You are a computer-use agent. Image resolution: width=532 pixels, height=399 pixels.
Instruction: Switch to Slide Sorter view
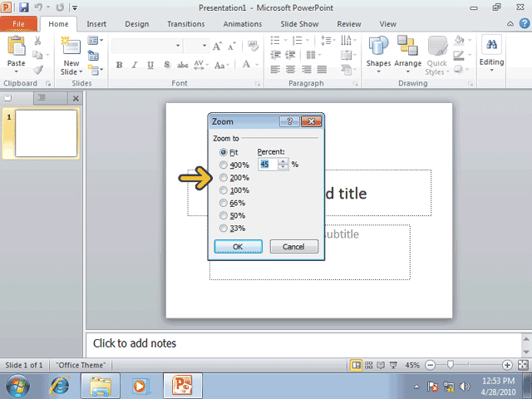[368, 365]
